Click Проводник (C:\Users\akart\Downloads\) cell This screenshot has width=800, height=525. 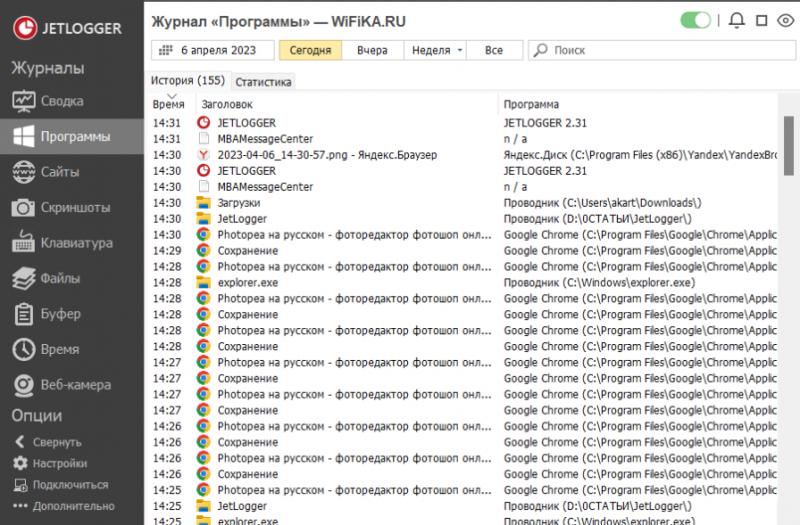[x=603, y=203]
